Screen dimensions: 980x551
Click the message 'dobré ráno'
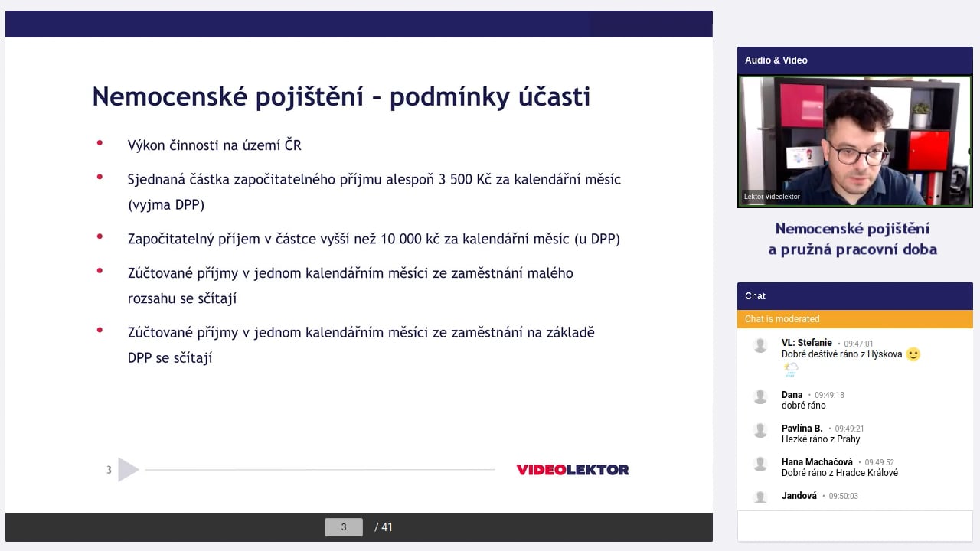804,406
